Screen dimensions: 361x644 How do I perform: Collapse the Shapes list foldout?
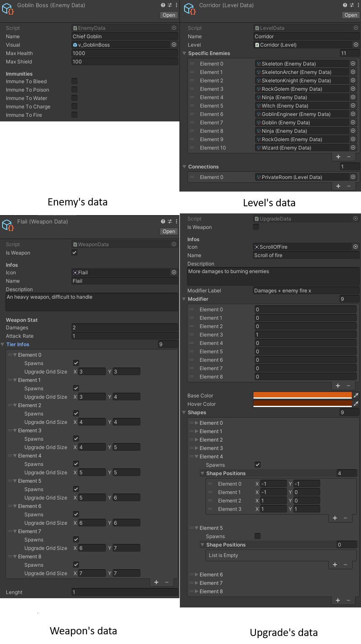click(x=184, y=413)
